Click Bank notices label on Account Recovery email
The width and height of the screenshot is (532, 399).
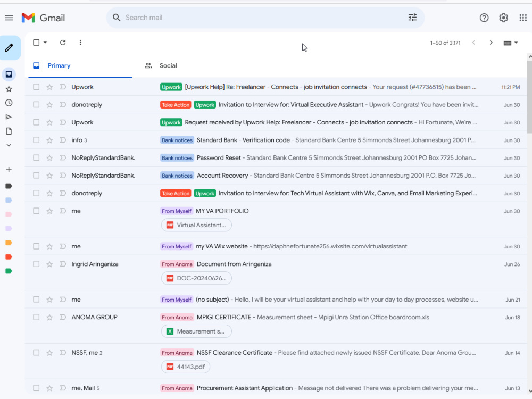[177, 176]
